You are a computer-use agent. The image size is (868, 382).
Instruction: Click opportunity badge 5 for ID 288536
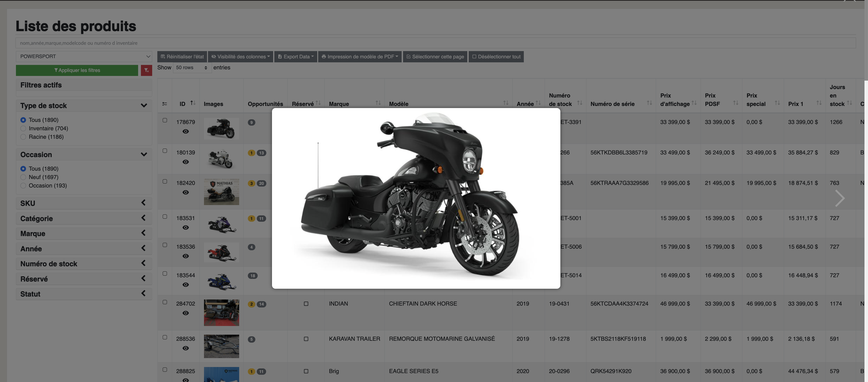251,340
